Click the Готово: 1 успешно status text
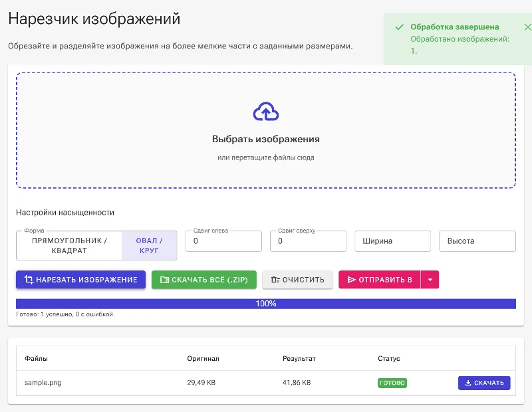Image resolution: width=532 pixels, height=412 pixels. [x=65, y=314]
